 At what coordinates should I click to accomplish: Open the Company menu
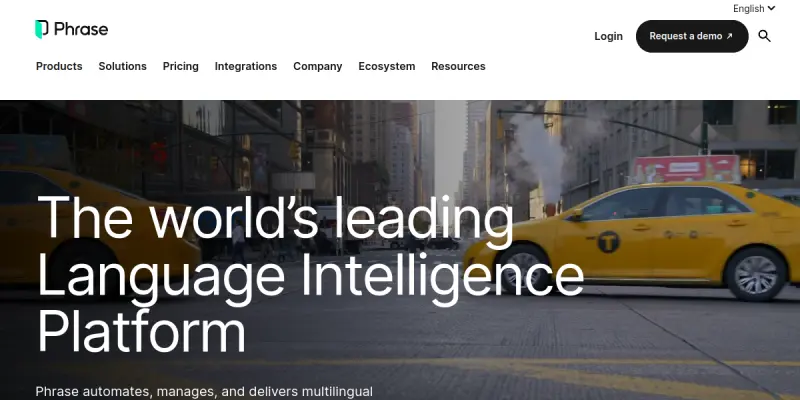click(x=318, y=66)
